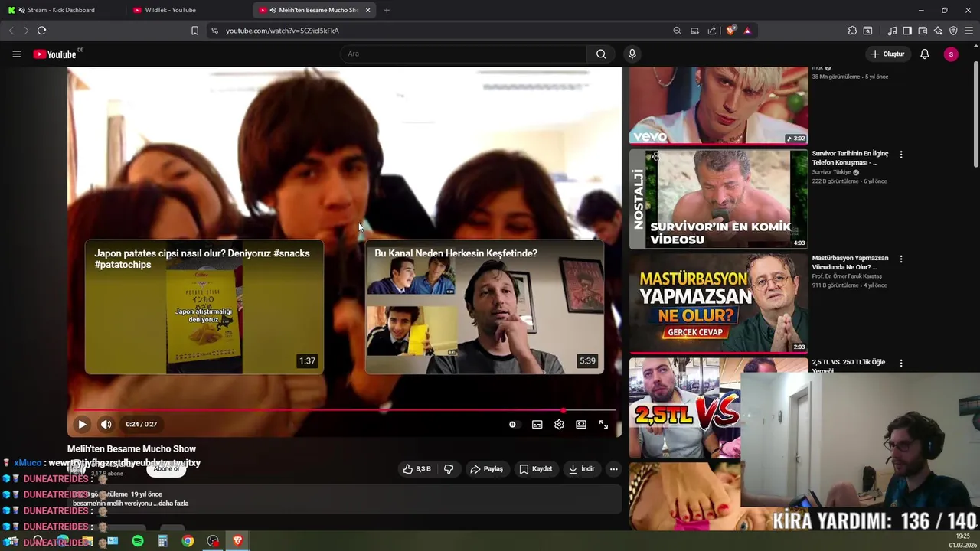Reload the page
This screenshot has width=980, height=551.
[41, 31]
